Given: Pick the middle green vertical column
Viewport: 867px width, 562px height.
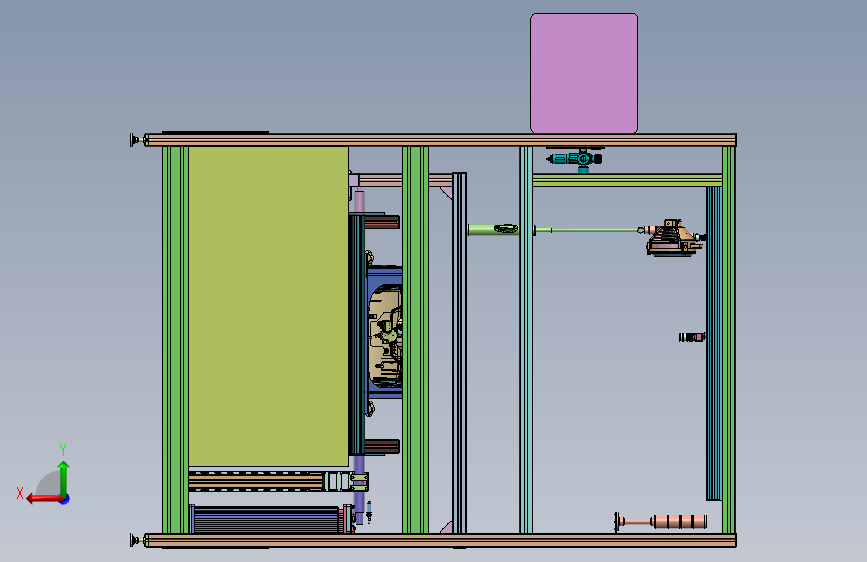Looking at the screenshot, I should click(x=415, y=340).
